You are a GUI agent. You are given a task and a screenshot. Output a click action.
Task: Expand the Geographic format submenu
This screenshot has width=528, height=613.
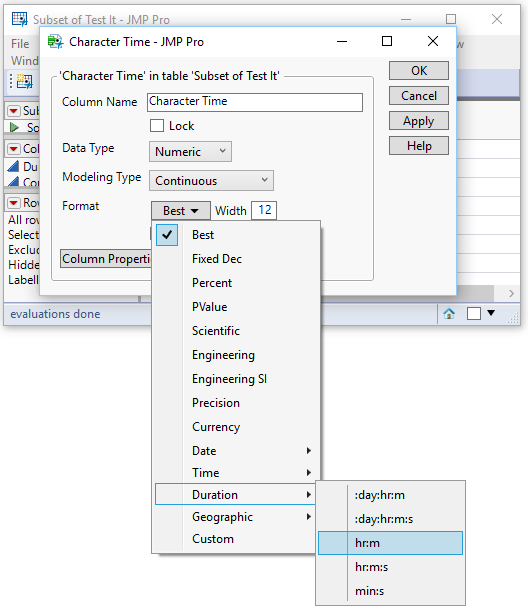(236, 517)
